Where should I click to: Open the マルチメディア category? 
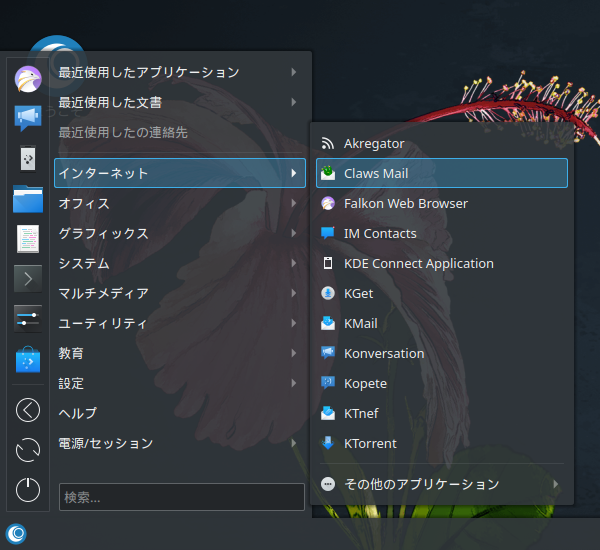tap(180, 293)
